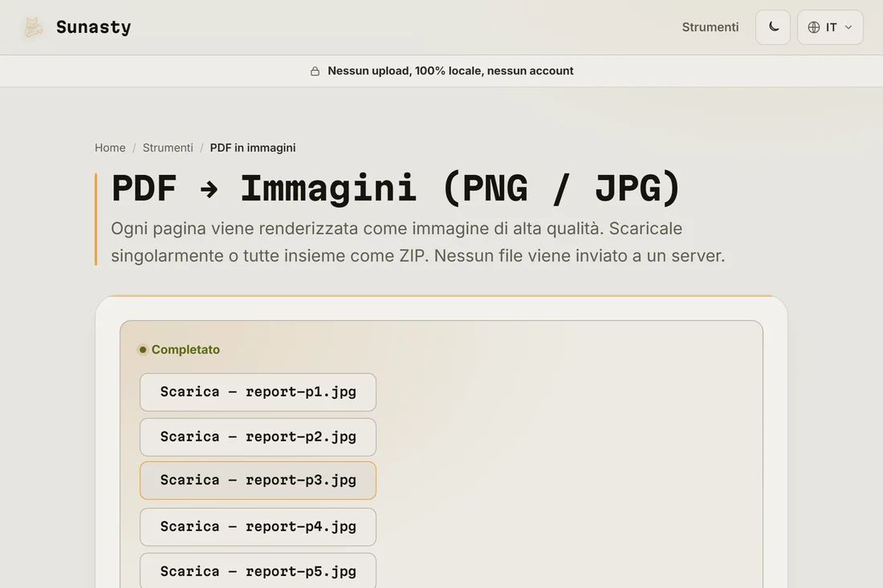The image size is (883, 588).
Task: Expand the IT language dropdown
Action: pyautogui.click(x=830, y=27)
